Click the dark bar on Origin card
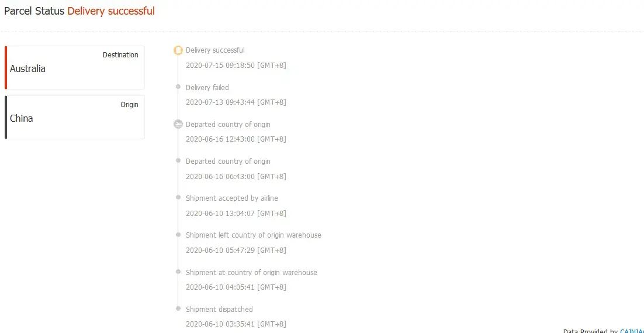This screenshot has height=333, width=644. (6, 118)
